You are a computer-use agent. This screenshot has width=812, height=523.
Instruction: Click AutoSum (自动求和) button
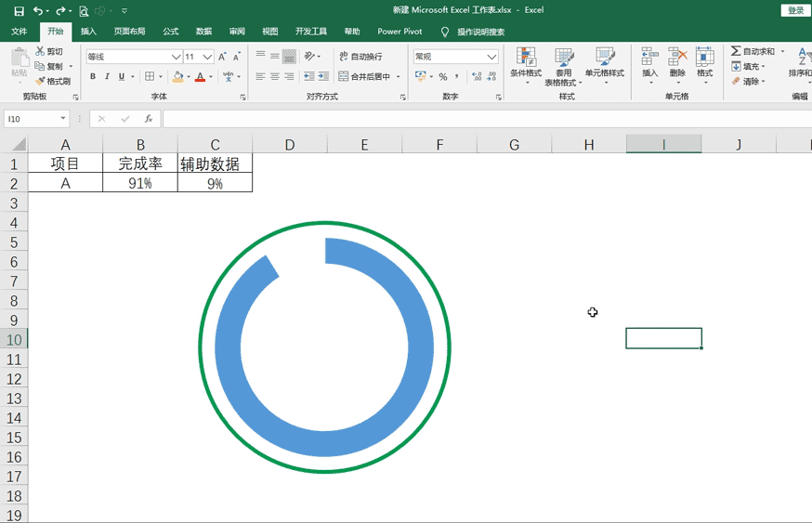753,51
